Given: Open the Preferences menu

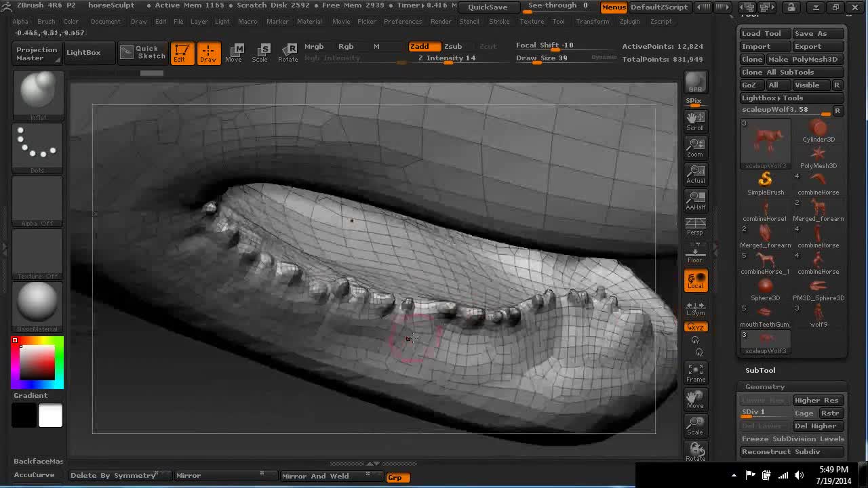Looking at the screenshot, I should tap(403, 22).
